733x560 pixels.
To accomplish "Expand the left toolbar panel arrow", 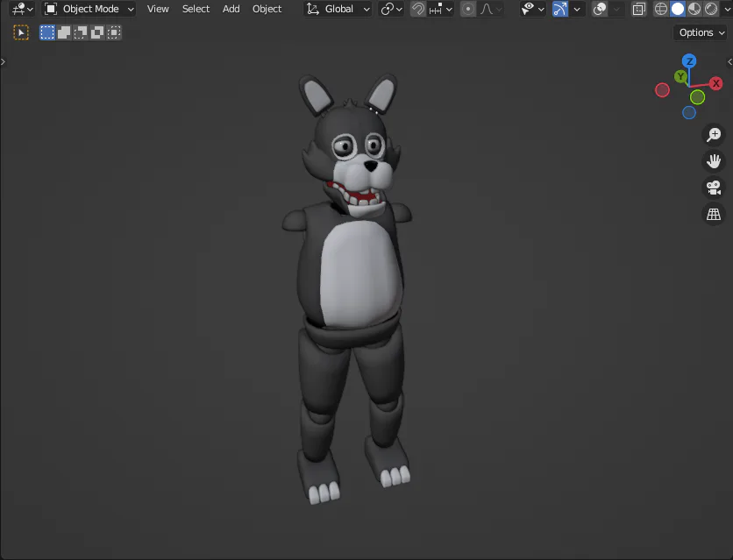I will pos(4,61).
